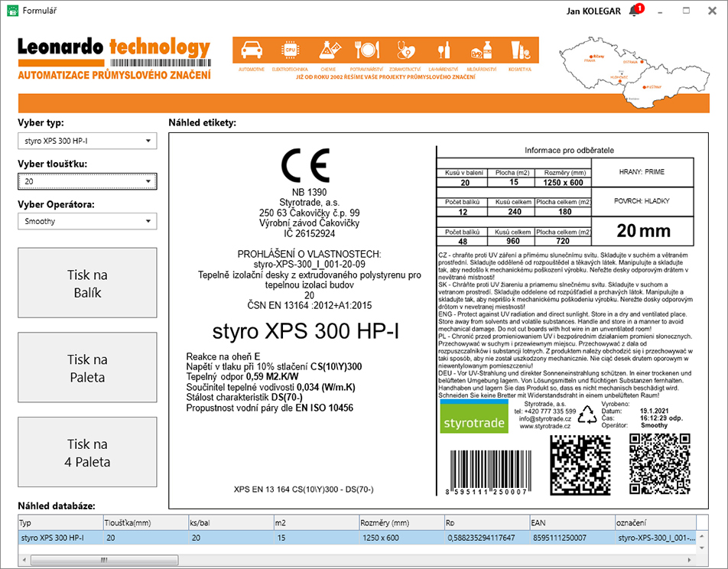The image size is (728, 569).
Task: Click the database table scroll right arrow
Action: [690, 560]
